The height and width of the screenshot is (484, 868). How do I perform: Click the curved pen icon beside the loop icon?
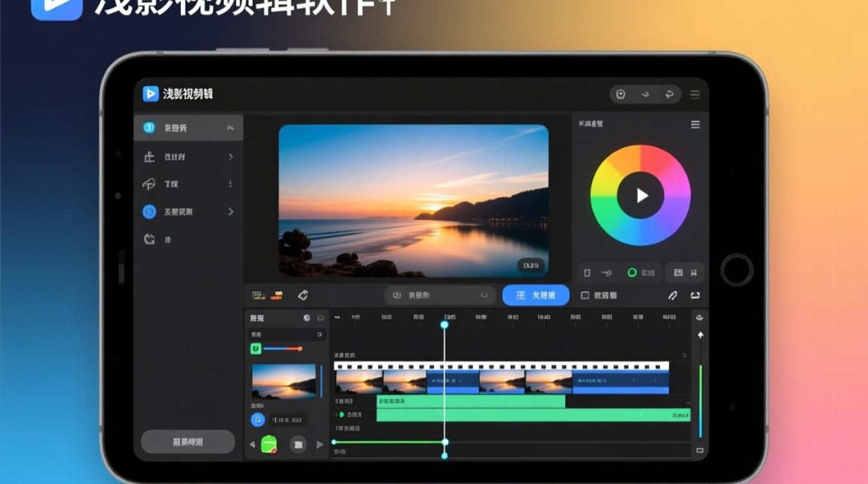coord(672,296)
